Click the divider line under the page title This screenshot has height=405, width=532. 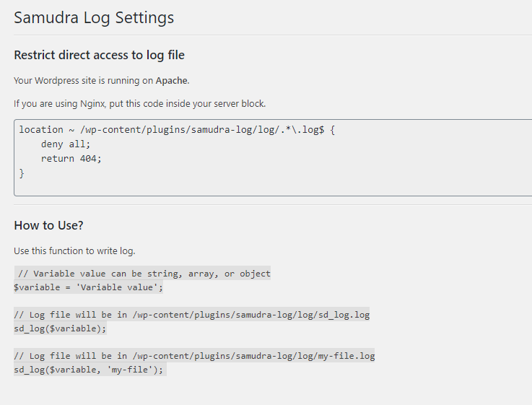pos(273,35)
